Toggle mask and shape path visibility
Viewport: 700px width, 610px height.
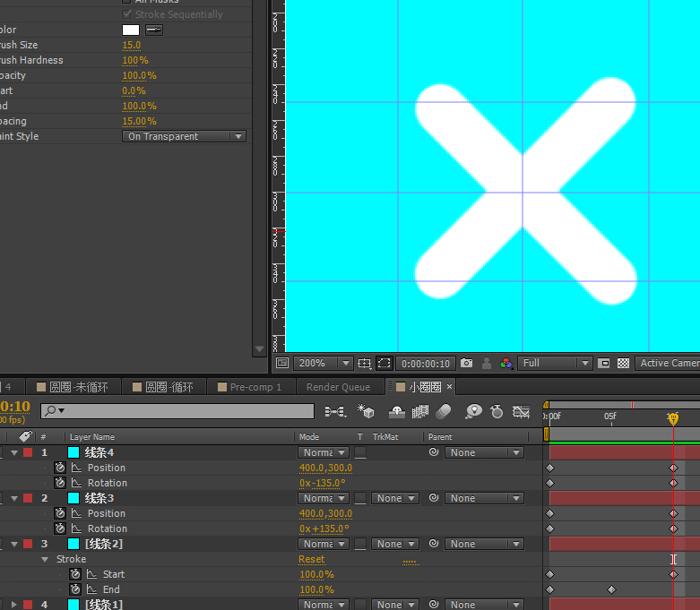(x=384, y=364)
